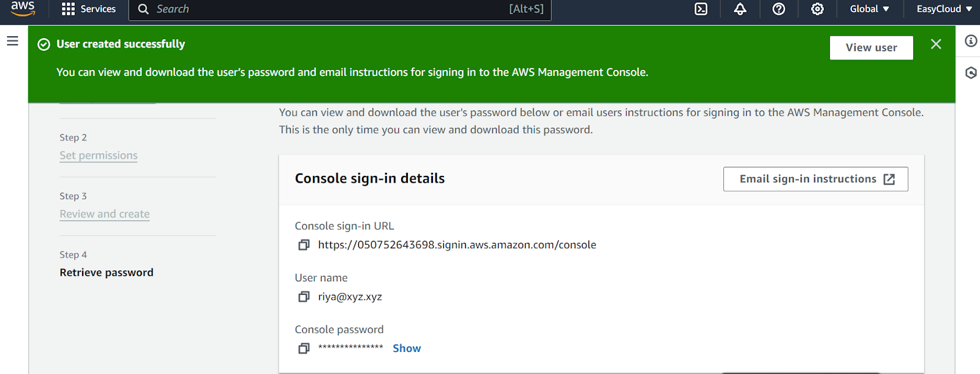Copy the user name riya@xyz.xyz
980x374 pixels.
click(x=304, y=297)
